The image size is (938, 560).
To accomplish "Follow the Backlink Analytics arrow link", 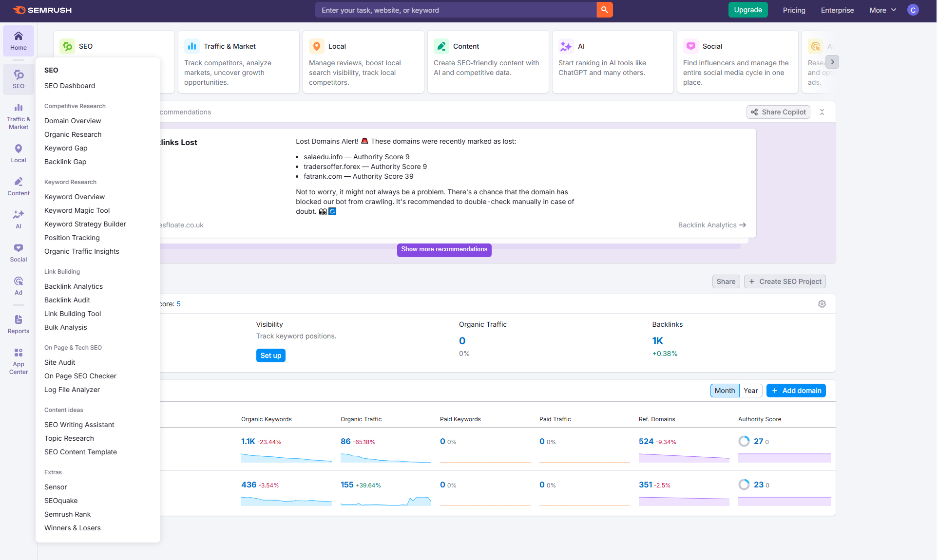I will click(x=712, y=225).
